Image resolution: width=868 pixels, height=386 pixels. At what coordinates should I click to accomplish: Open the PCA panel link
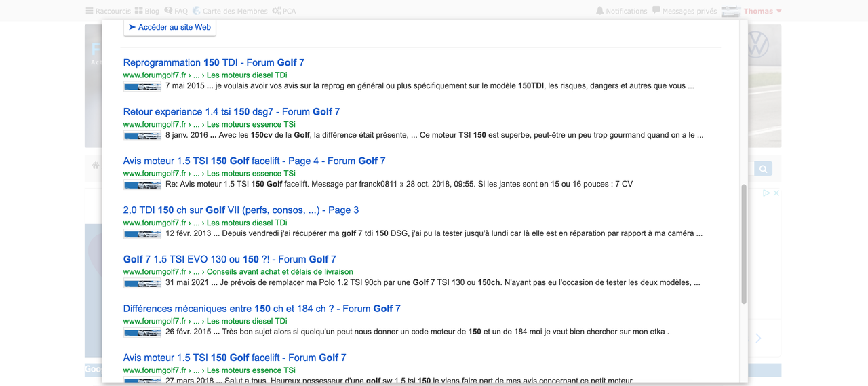click(x=283, y=11)
